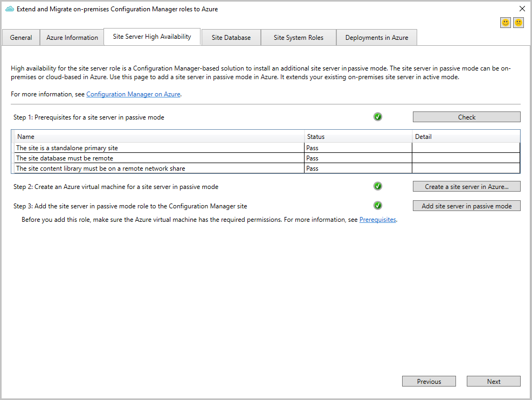
Task: Click the Step 1 prerequisites label
Action: coord(89,117)
